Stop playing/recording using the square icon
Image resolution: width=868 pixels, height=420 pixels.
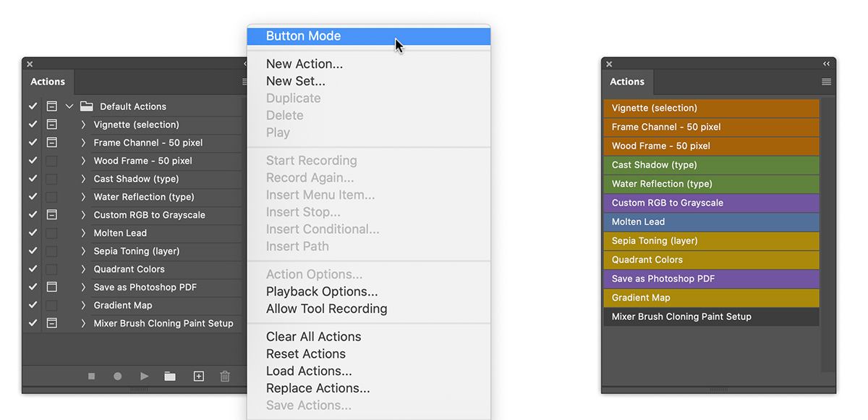[90, 376]
